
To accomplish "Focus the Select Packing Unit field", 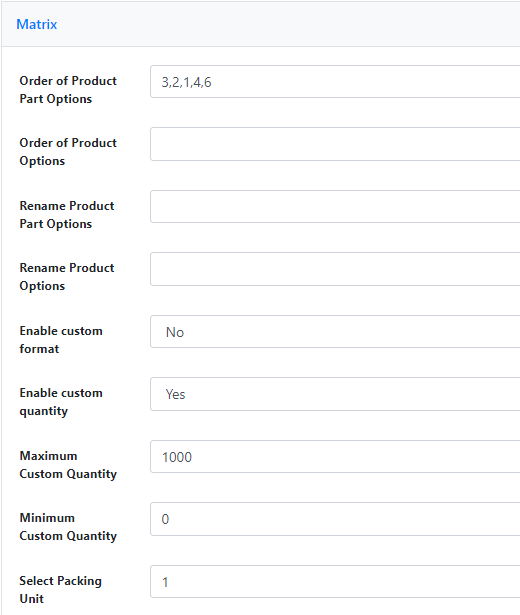I will pyautogui.click(x=335, y=582).
